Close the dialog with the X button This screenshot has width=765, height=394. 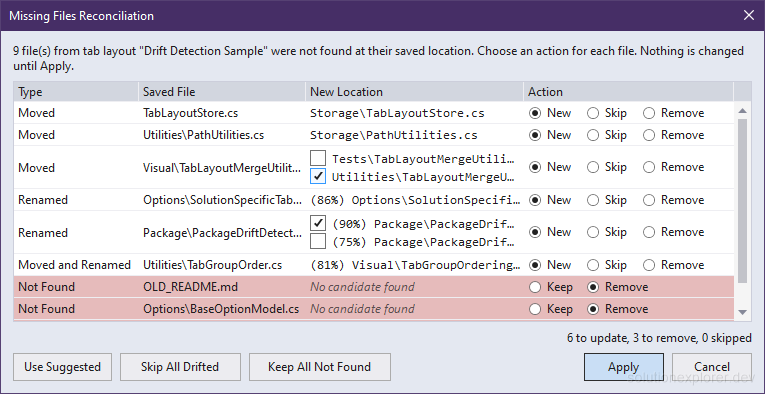pyautogui.click(x=749, y=16)
